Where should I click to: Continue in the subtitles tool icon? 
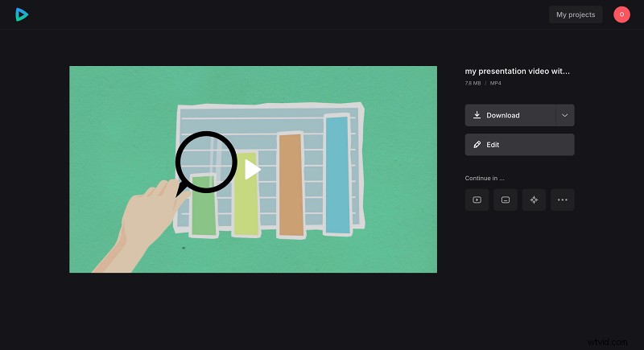pyautogui.click(x=505, y=200)
